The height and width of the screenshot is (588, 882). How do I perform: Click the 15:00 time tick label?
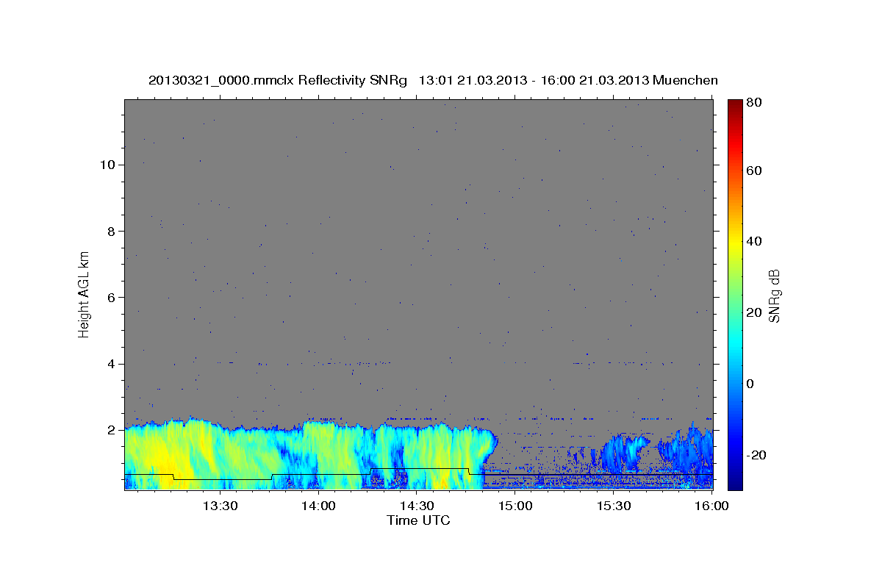(515, 506)
